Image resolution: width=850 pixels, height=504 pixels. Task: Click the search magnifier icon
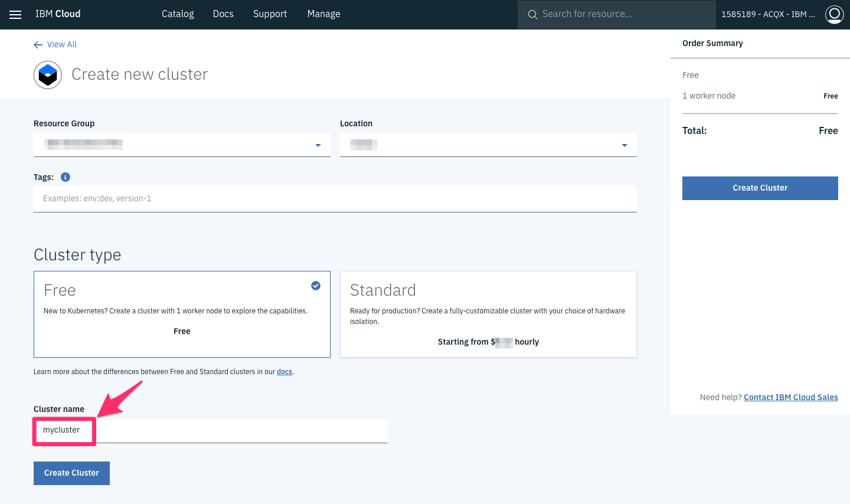532,14
